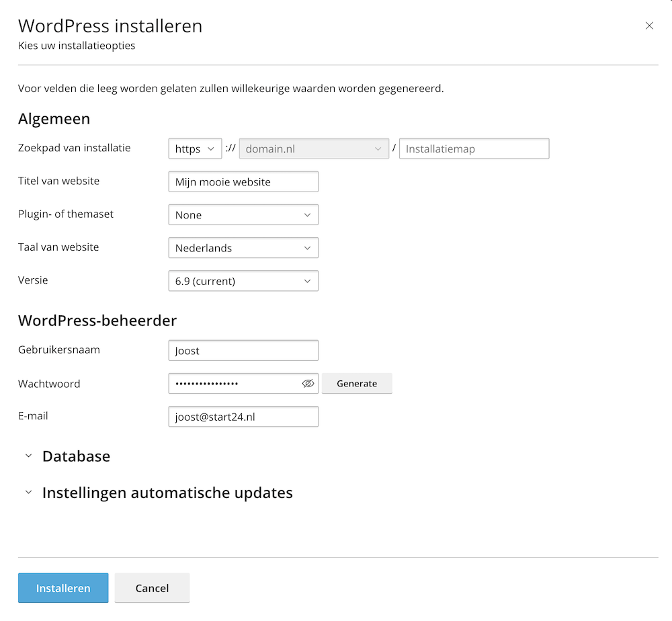The height and width of the screenshot is (621, 672).
Task: Click the chevron arrow in Versie dropdown
Action: coord(307,281)
